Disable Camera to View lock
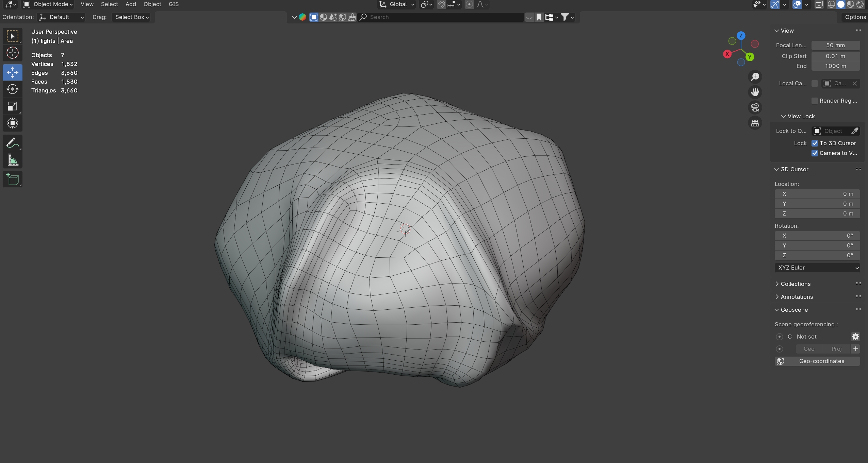The height and width of the screenshot is (463, 868). click(815, 153)
